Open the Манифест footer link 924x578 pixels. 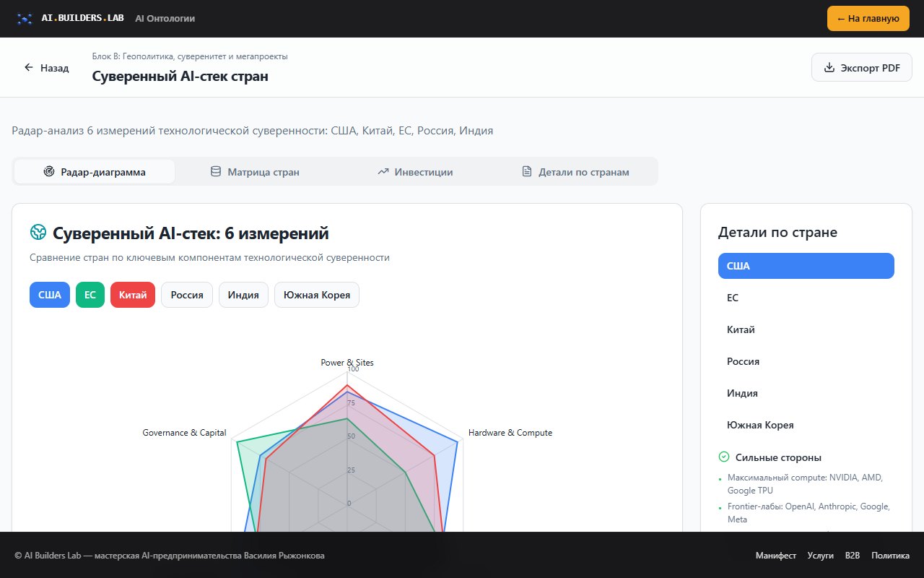click(x=776, y=556)
